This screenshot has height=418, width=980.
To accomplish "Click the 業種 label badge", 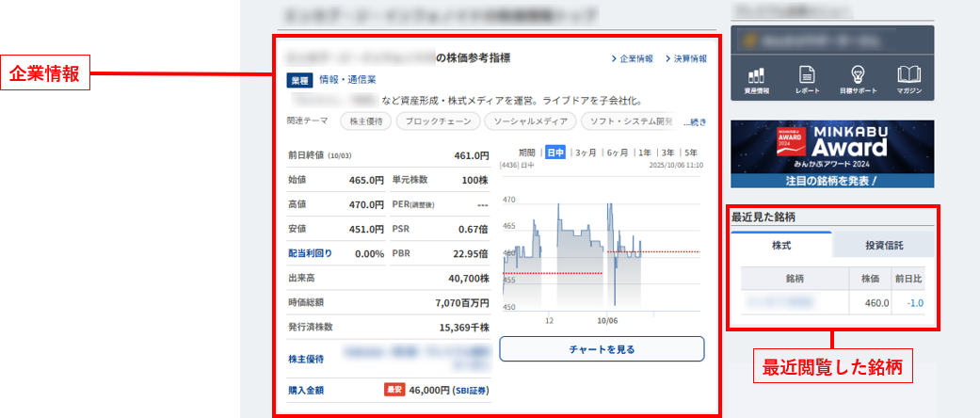I will pyautogui.click(x=300, y=80).
